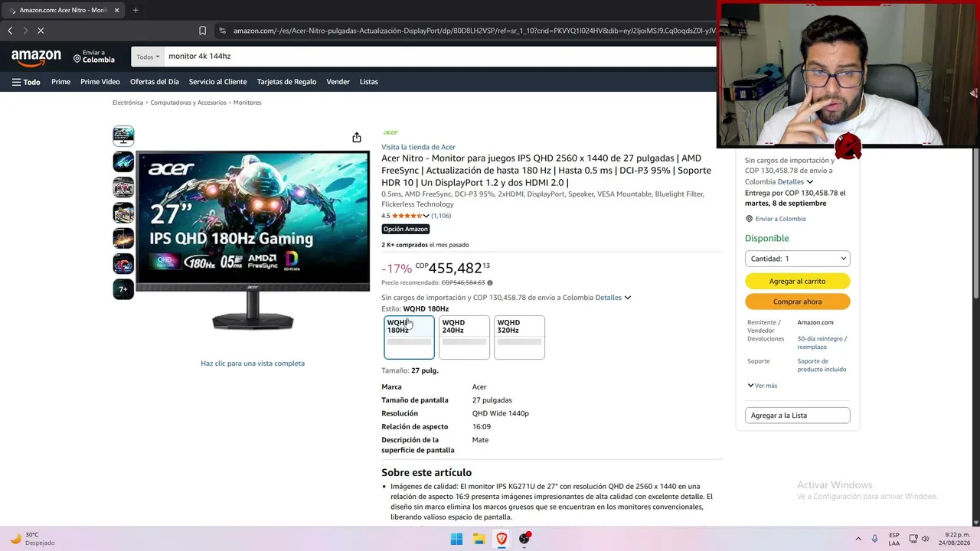Click the Acer brand logo above the title
980x551 pixels.
[390, 132]
